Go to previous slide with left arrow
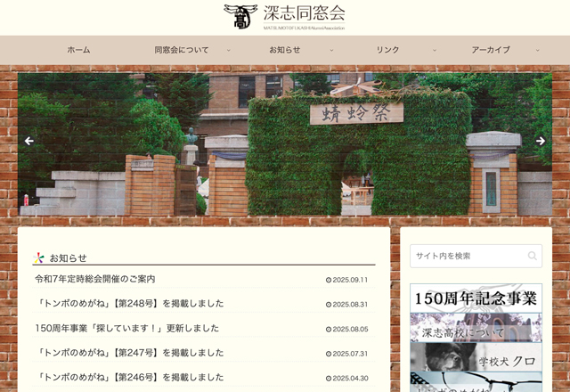This screenshot has height=392, width=570. pos(29,141)
